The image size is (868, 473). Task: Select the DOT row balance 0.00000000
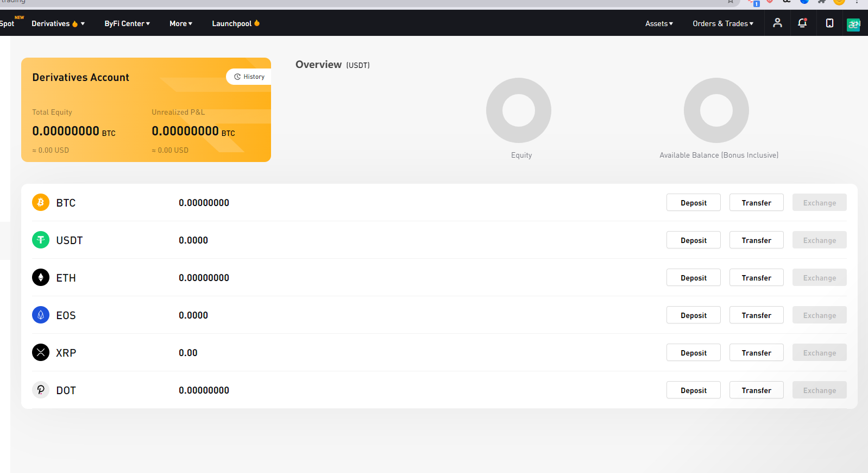pos(204,390)
